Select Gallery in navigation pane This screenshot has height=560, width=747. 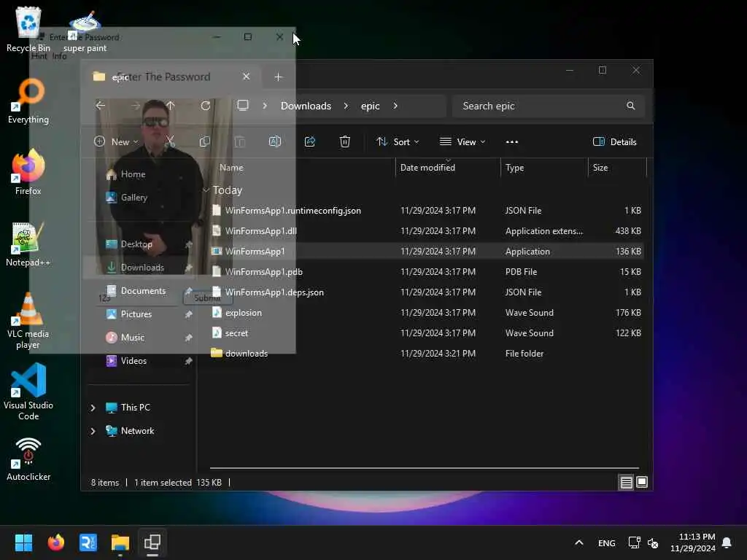[x=134, y=197]
